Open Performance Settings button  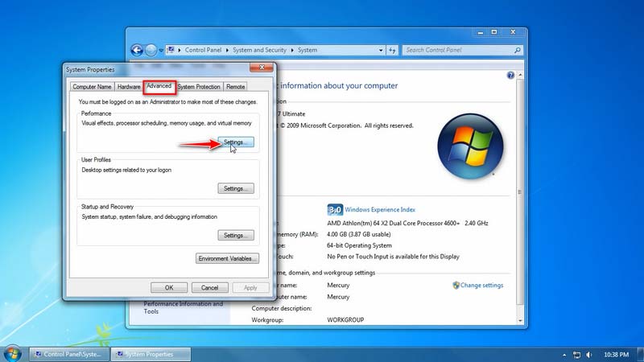tap(236, 142)
